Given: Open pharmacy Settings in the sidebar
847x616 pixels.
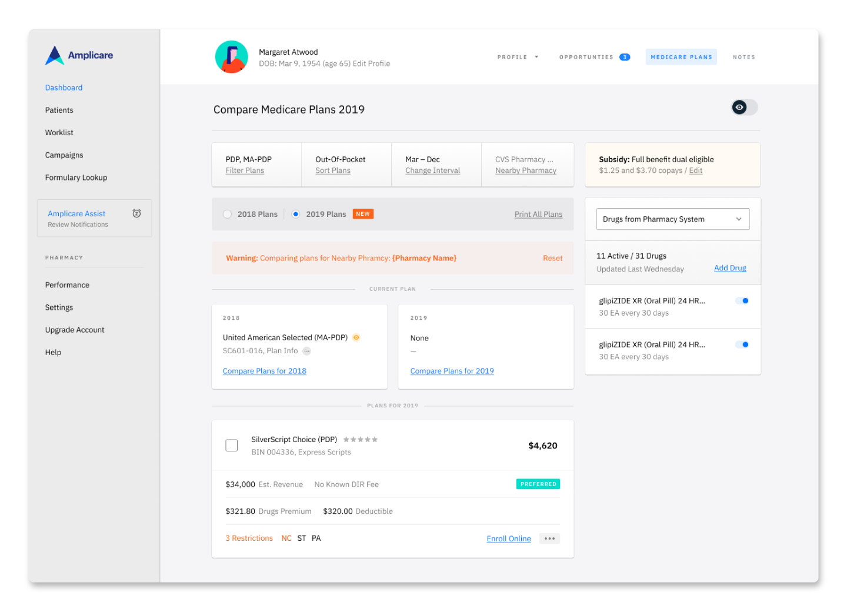Looking at the screenshot, I should click(x=59, y=307).
